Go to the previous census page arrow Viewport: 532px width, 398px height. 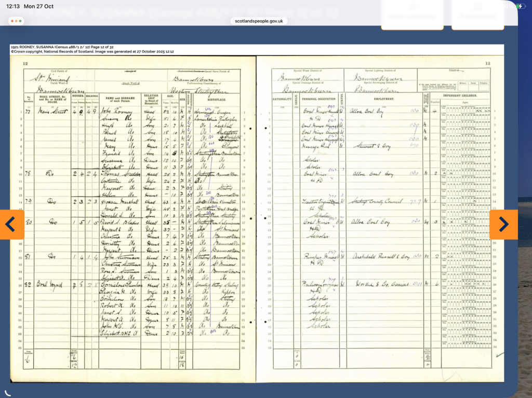coord(11,224)
